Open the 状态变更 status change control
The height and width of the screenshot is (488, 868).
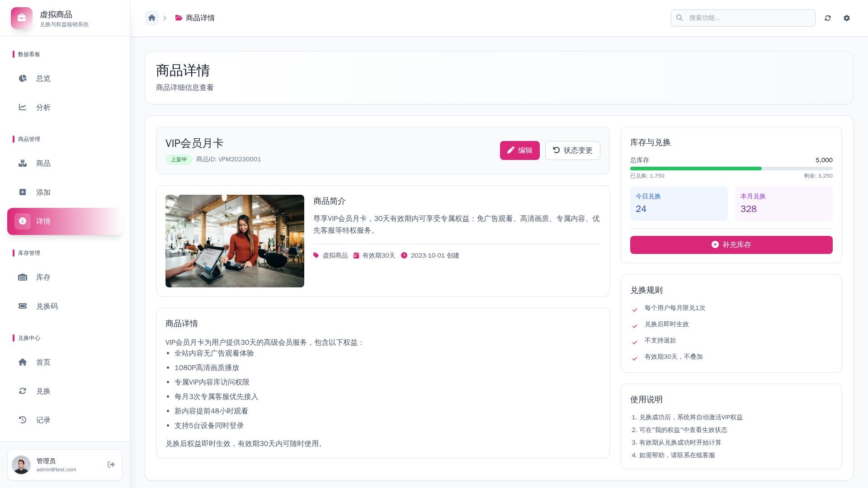pyautogui.click(x=572, y=150)
